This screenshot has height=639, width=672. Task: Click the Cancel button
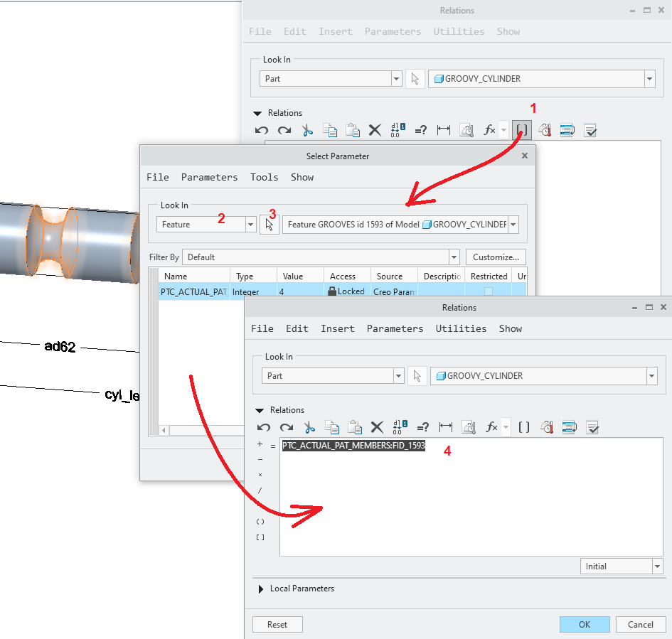click(640, 625)
